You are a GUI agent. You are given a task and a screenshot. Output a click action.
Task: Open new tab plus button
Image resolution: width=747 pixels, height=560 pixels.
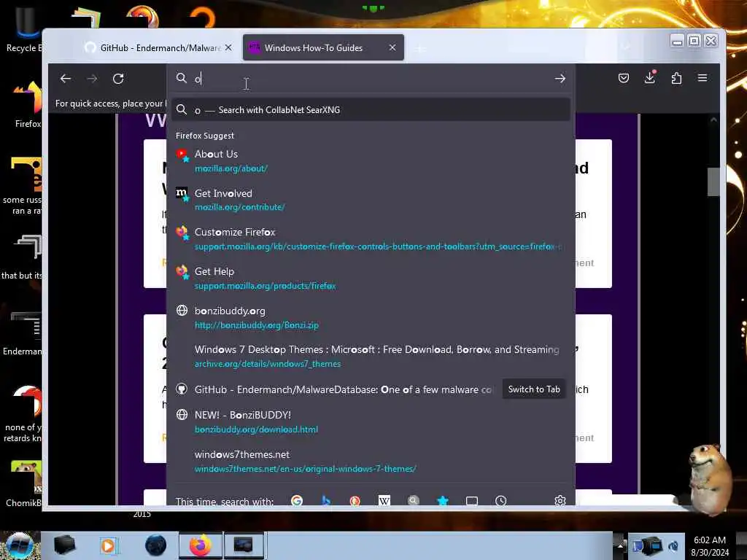tap(419, 48)
